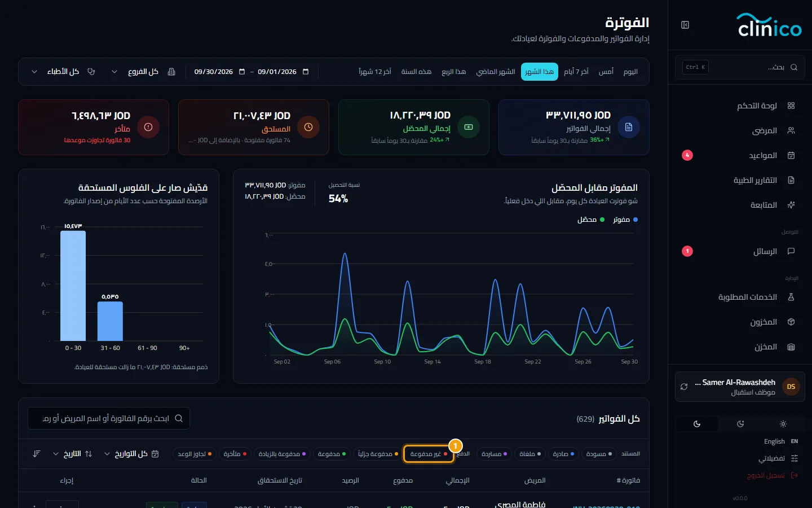This screenshot has height=508, width=812.
Task: Open the كل الفروع branches dropdown
Action: (x=143, y=72)
